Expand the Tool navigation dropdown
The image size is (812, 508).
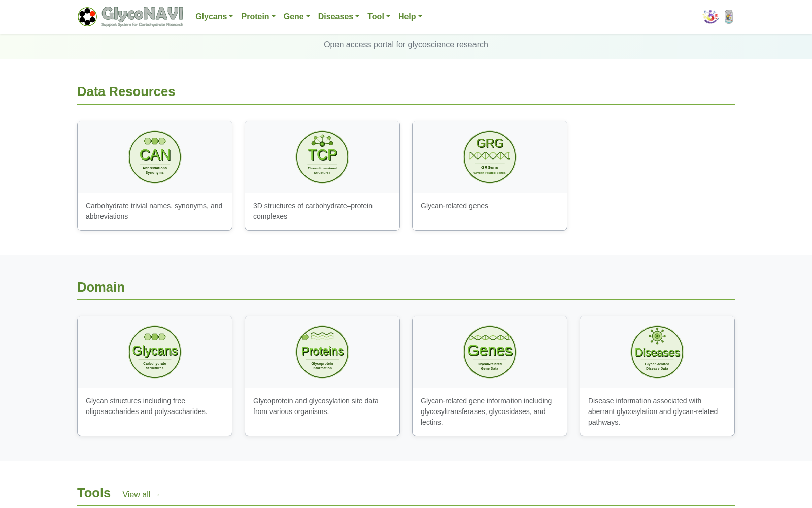tap(379, 17)
